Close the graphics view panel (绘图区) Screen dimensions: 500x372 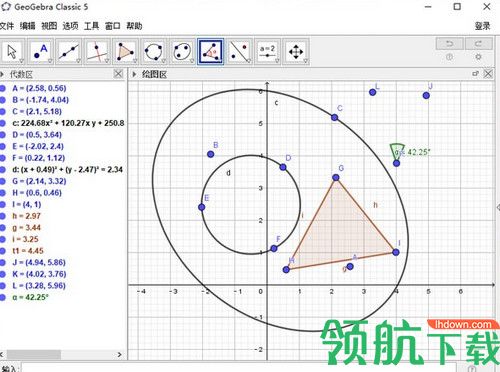[488, 74]
